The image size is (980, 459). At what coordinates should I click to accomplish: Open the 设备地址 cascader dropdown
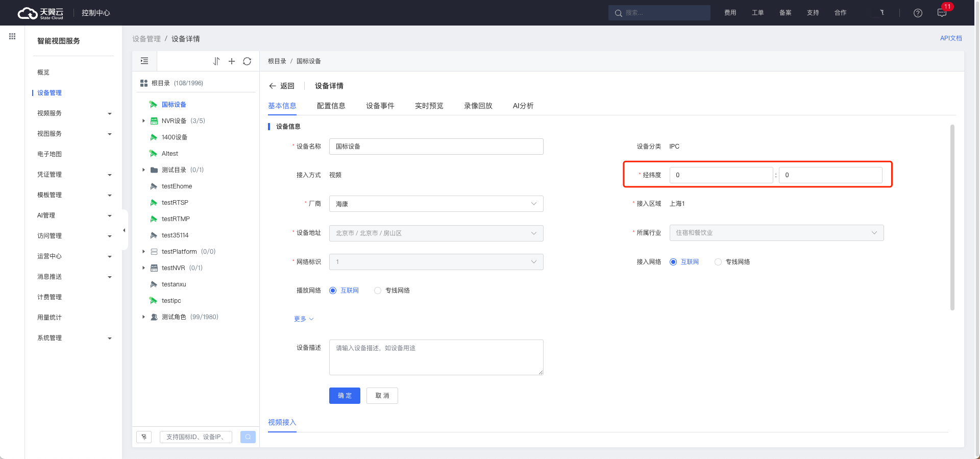[x=436, y=233]
